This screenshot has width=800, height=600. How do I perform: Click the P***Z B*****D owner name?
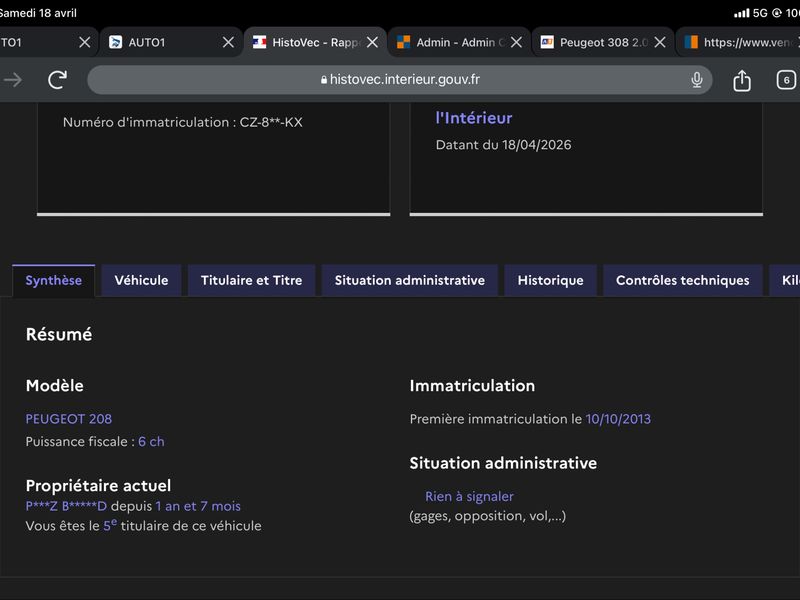66,506
